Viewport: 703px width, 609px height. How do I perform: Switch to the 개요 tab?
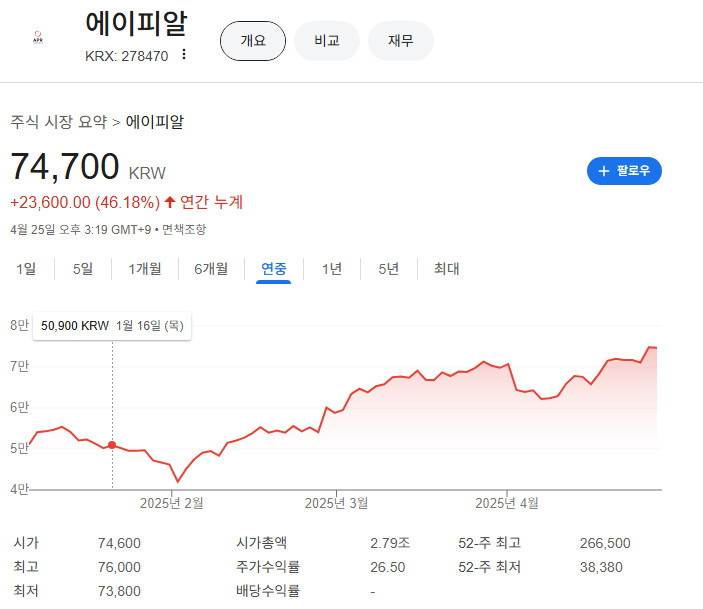point(253,41)
